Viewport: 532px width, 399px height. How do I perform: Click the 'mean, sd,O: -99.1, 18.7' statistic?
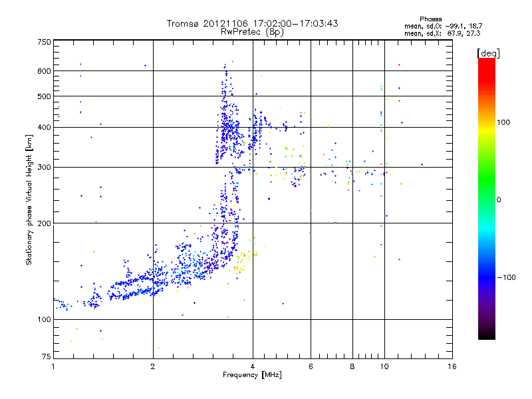pyautogui.click(x=443, y=26)
